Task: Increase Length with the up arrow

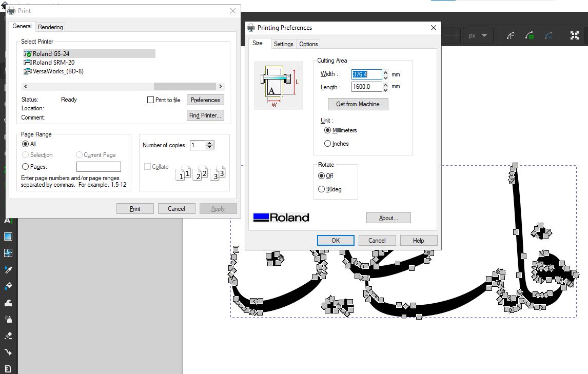Action: (385, 85)
